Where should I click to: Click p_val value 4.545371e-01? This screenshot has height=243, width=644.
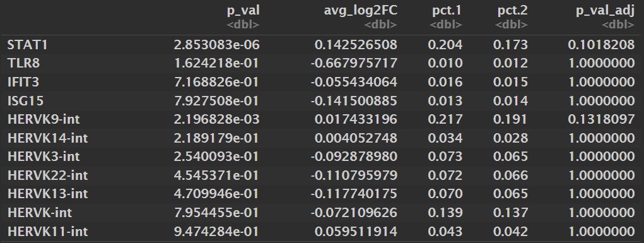click(216, 175)
